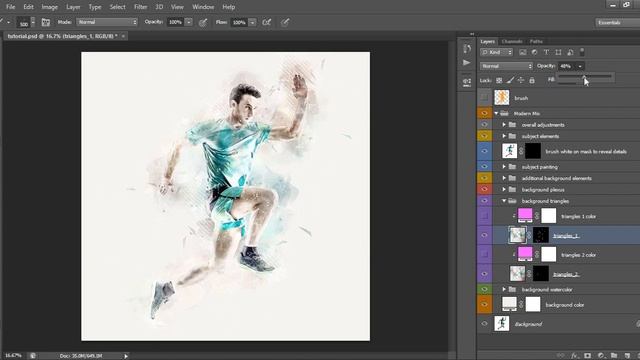Show the triangles 1 color layer

click(484, 216)
